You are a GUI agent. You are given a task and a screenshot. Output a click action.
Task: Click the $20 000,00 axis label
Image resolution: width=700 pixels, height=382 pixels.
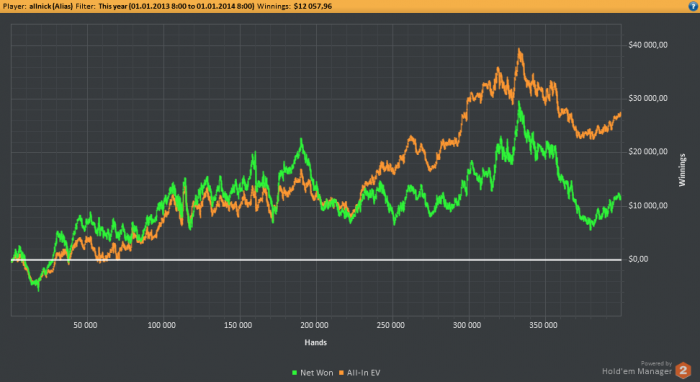pos(648,152)
